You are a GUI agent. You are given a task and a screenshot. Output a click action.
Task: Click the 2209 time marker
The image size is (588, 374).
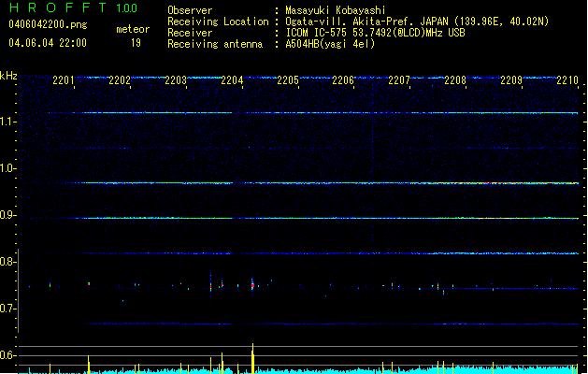click(x=511, y=80)
